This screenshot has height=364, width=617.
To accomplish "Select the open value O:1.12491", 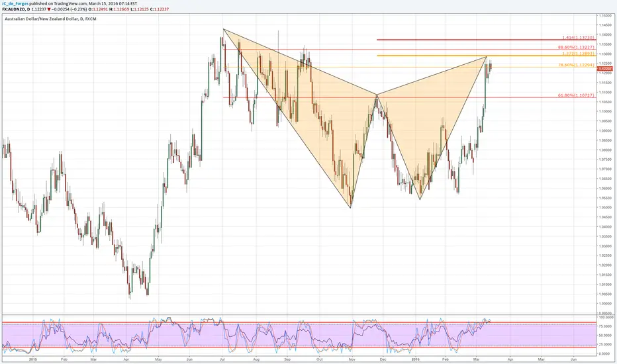I will (x=99, y=9).
